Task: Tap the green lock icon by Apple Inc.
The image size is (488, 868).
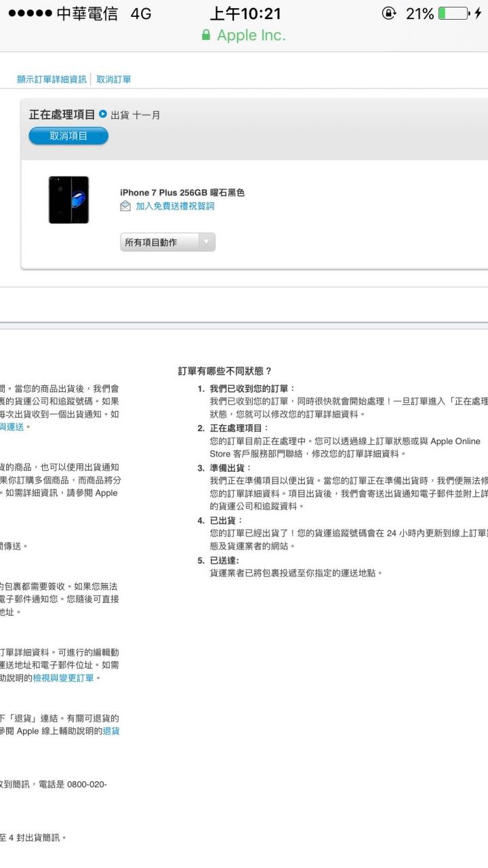Action: 206,35
